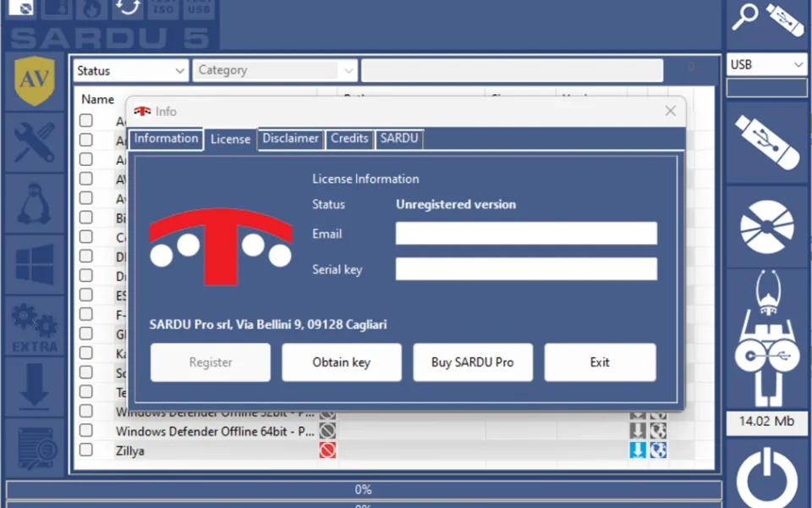812x508 pixels.
Task: Click into the Serial key input field
Action: point(526,269)
